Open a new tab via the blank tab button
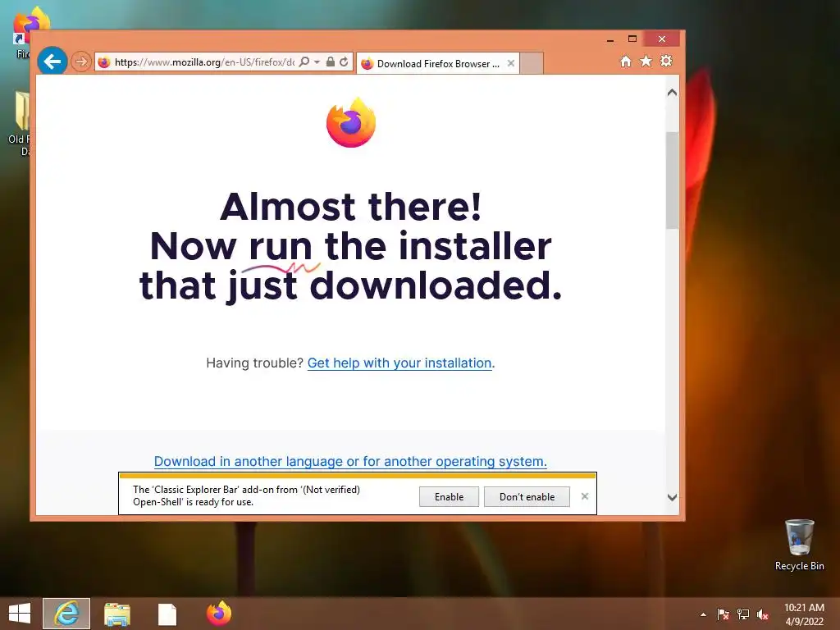 pos(532,63)
